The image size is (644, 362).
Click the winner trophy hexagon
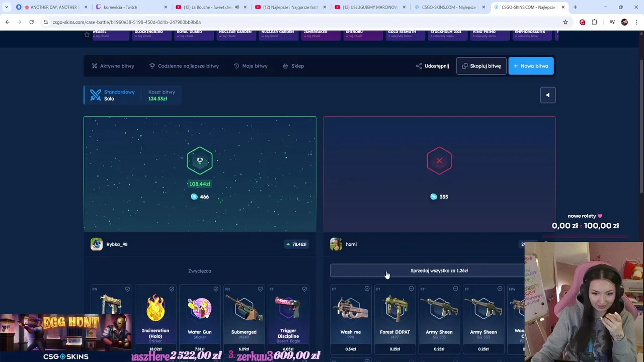pos(200,161)
